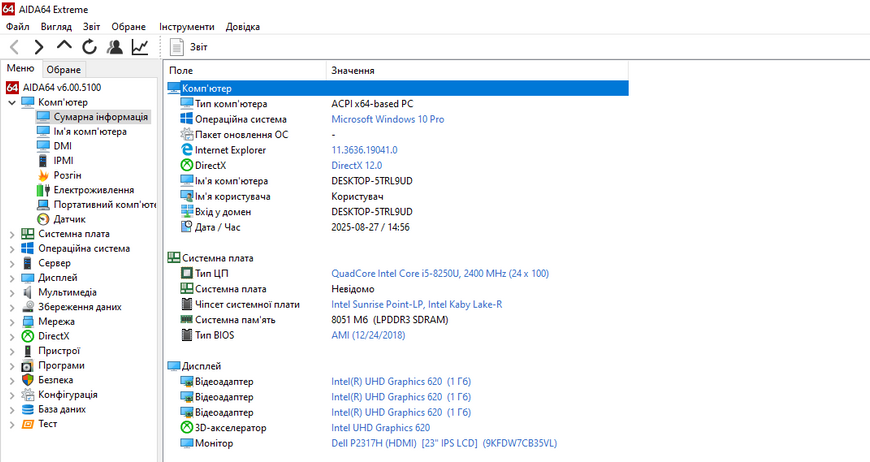Refresh the view with the circular arrow icon

(x=89, y=47)
